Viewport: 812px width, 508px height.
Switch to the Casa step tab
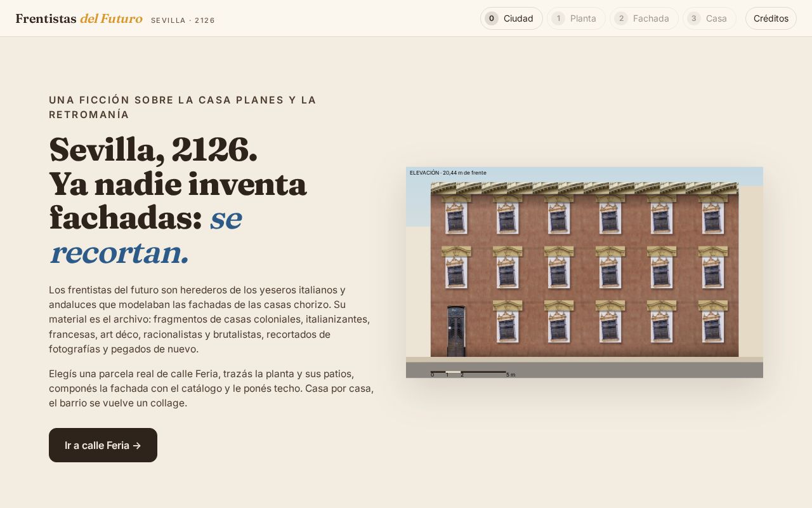click(x=709, y=18)
